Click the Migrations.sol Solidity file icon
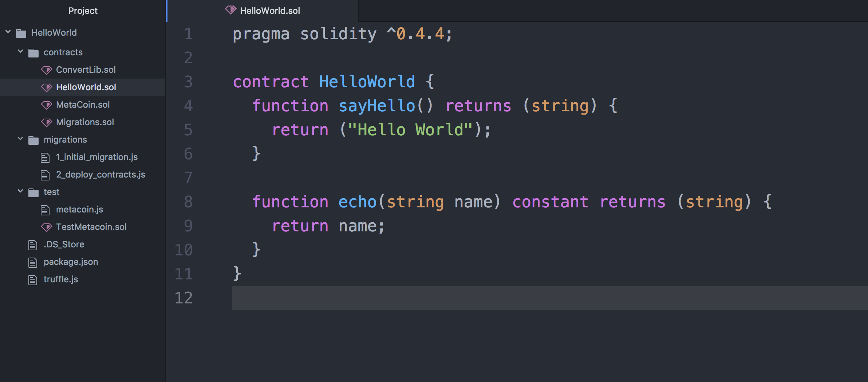The height and width of the screenshot is (382, 868). tap(47, 122)
